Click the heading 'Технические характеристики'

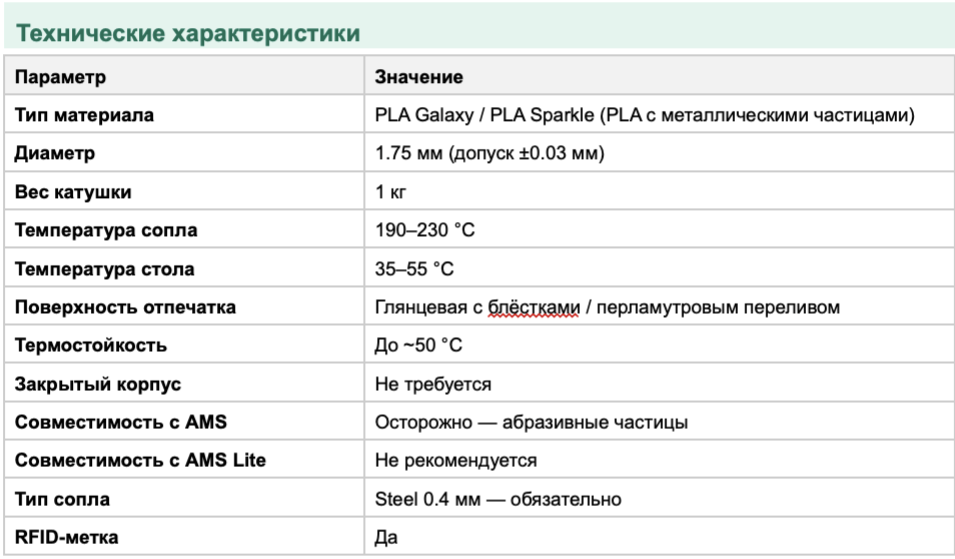click(188, 33)
